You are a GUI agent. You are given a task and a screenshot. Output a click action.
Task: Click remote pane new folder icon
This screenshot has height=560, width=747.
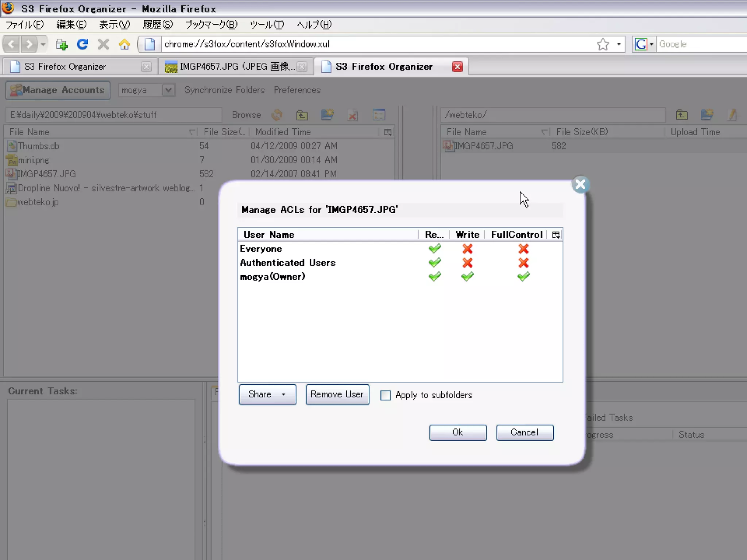707,115
